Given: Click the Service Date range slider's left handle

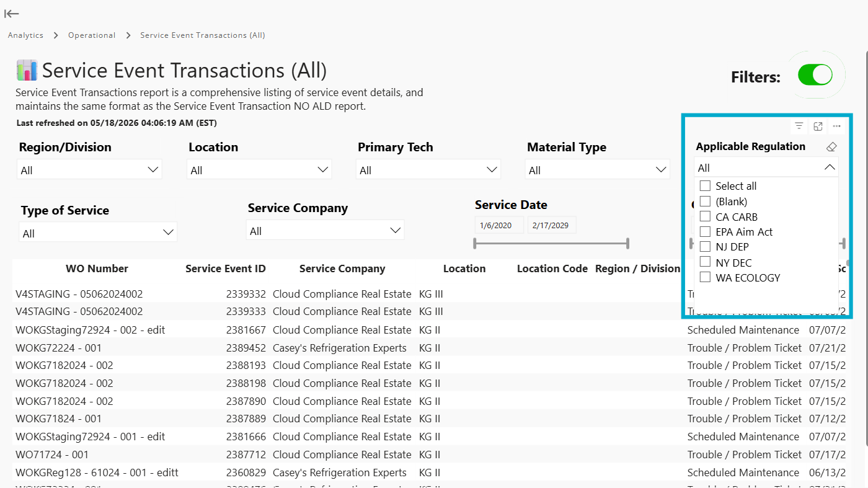Looking at the screenshot, I should tap(475, 243).
